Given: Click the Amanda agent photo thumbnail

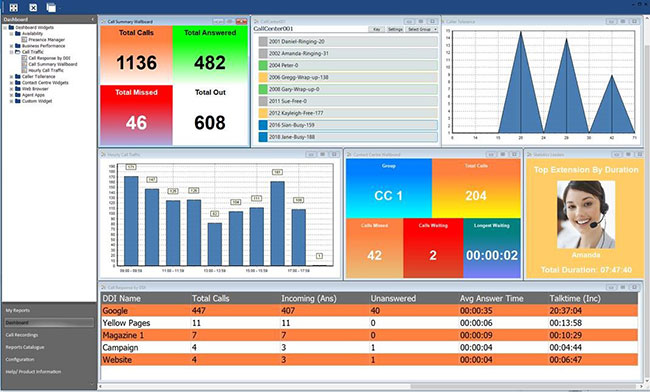Looking at the screenshot, I should coord(586,214).
